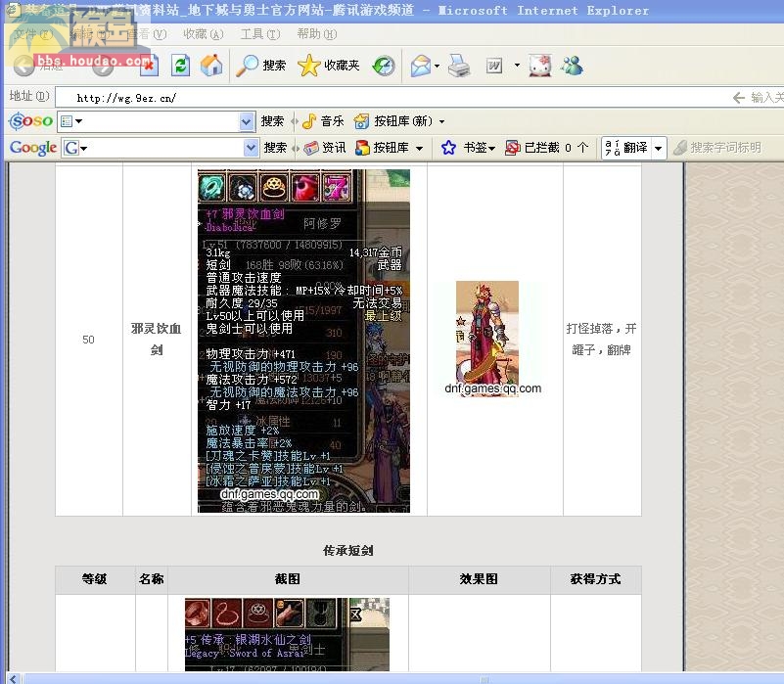This screenshot has width=784, height=684.
Task: Click the Soso logo
Action: click(x=31, y=121)
